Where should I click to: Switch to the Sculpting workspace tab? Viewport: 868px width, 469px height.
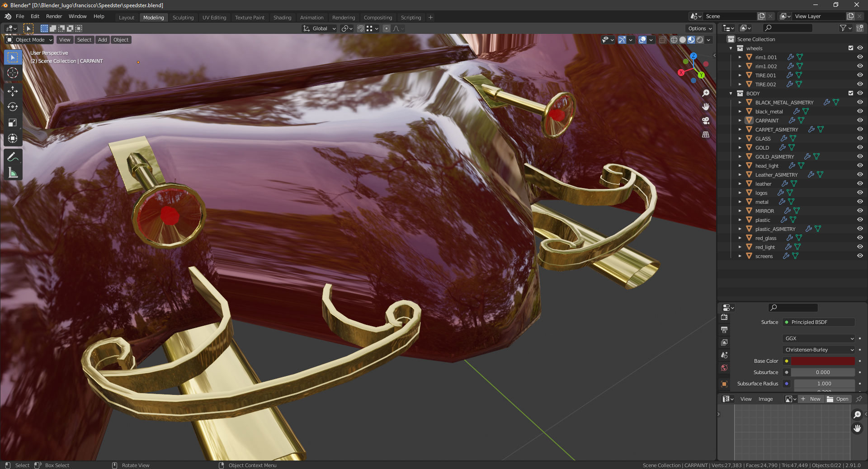[183, 18]
